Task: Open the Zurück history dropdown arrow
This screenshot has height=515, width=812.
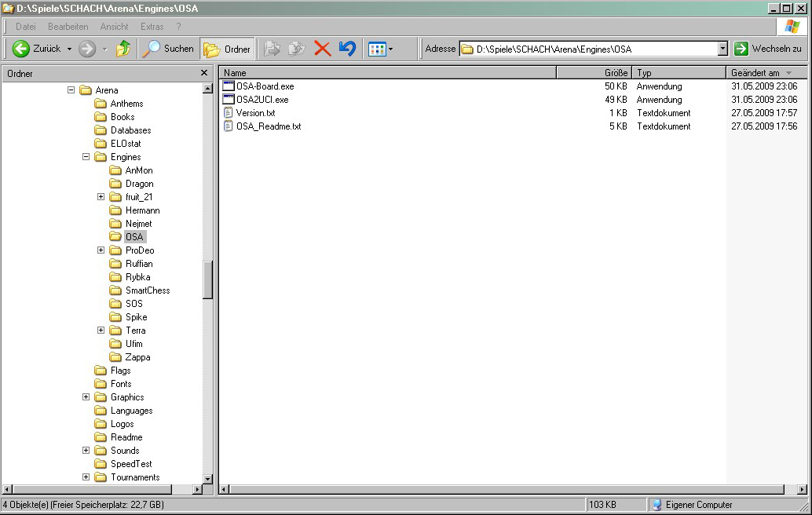Action: [x=69, y=49]
